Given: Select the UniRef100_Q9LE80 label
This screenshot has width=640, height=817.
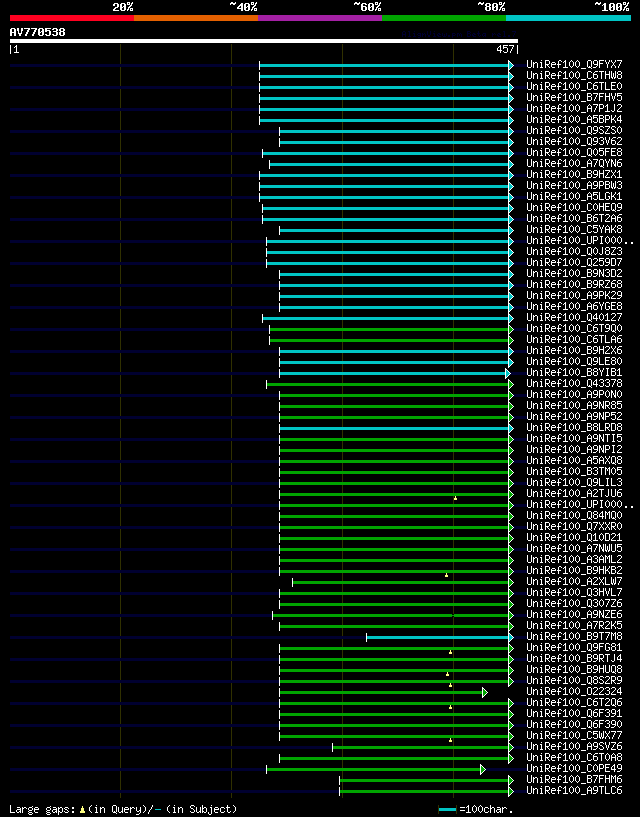Looking at the screenshot, I should click(x=574, y=362).
